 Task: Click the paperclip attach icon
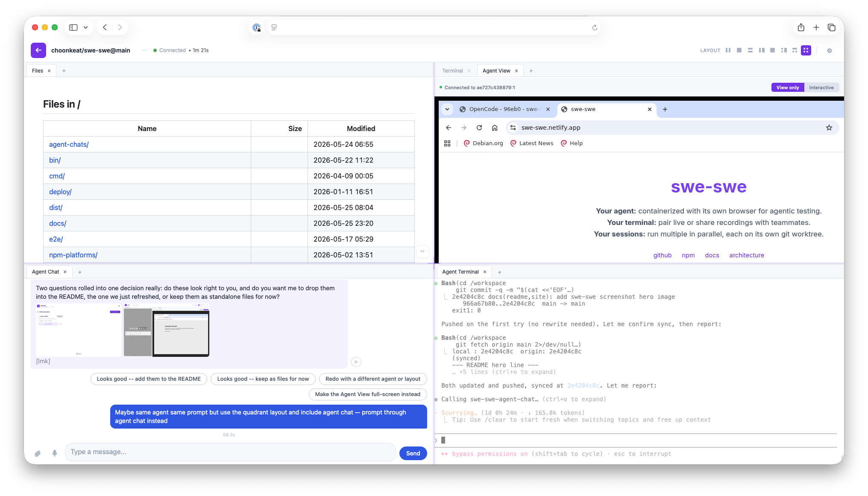click(38, 453)
